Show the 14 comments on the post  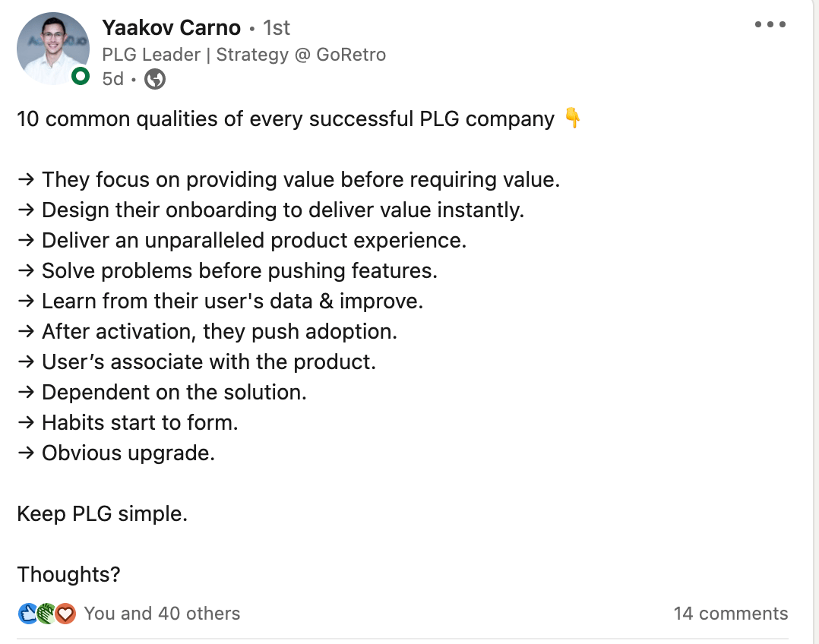click(730, 614)
